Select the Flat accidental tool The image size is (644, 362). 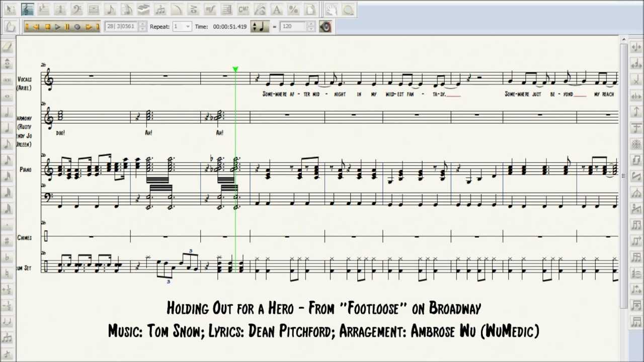point(8,257)
